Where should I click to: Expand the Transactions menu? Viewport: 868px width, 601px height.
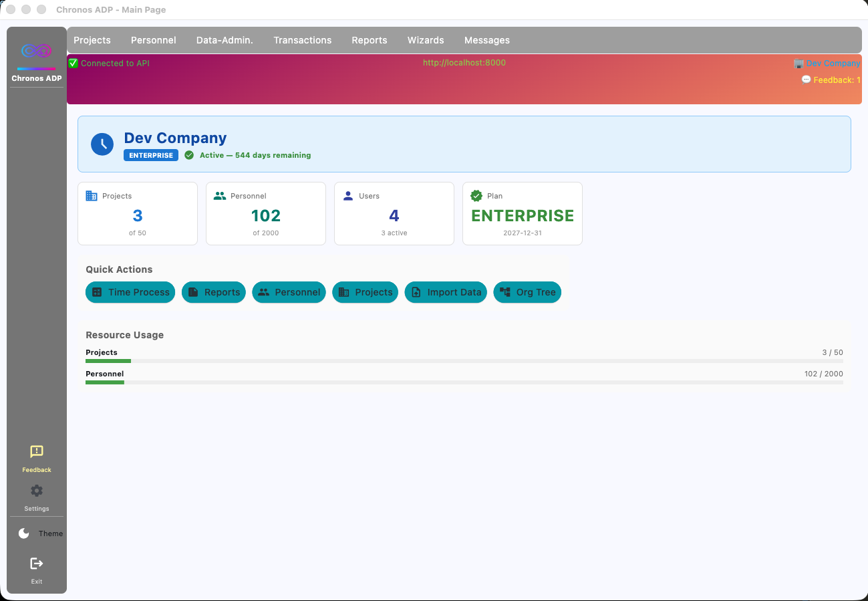coord(303,40)
